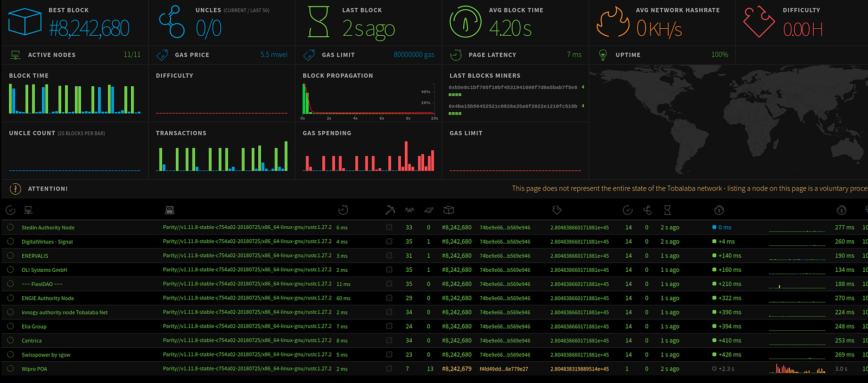Toggle pin on Wipro POA node
This screenshot has width=868, height=383.
click(x=10, y=369)
